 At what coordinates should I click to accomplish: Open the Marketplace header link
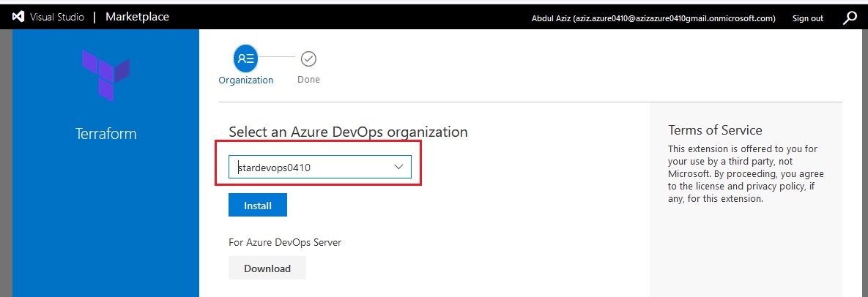(x=137, y=17)
